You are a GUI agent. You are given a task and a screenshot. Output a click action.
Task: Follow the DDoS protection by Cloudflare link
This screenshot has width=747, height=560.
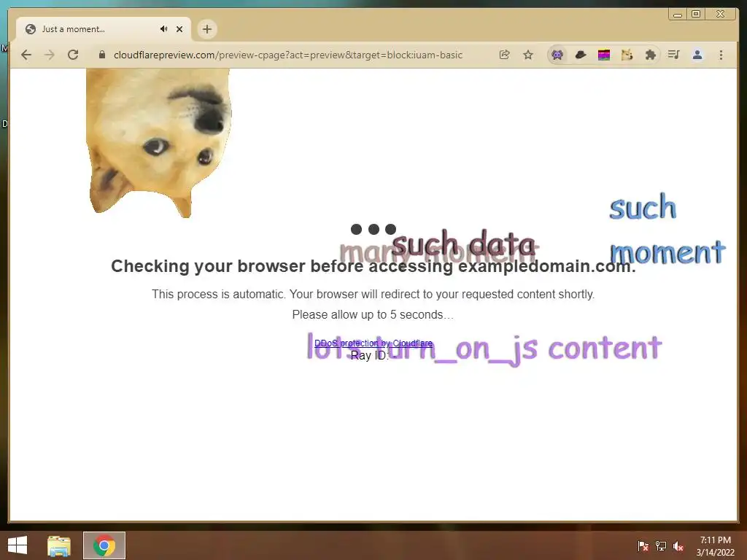click(x=373, y=343)
